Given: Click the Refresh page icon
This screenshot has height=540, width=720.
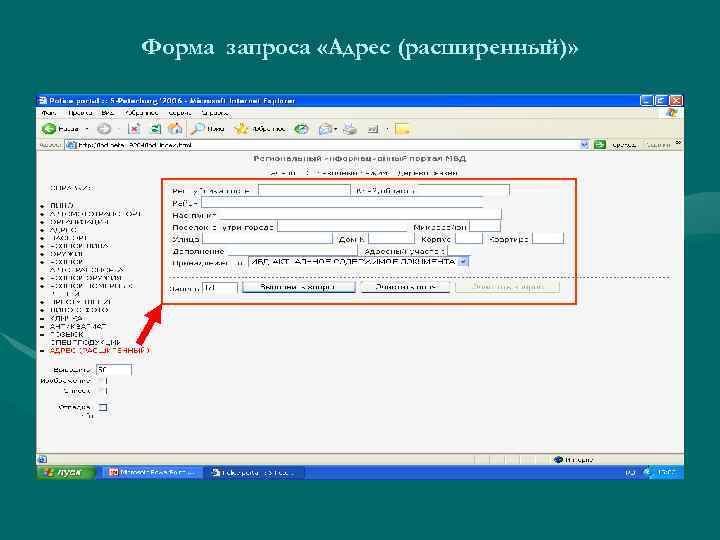Looking at the screenshot, I should 156,129.
